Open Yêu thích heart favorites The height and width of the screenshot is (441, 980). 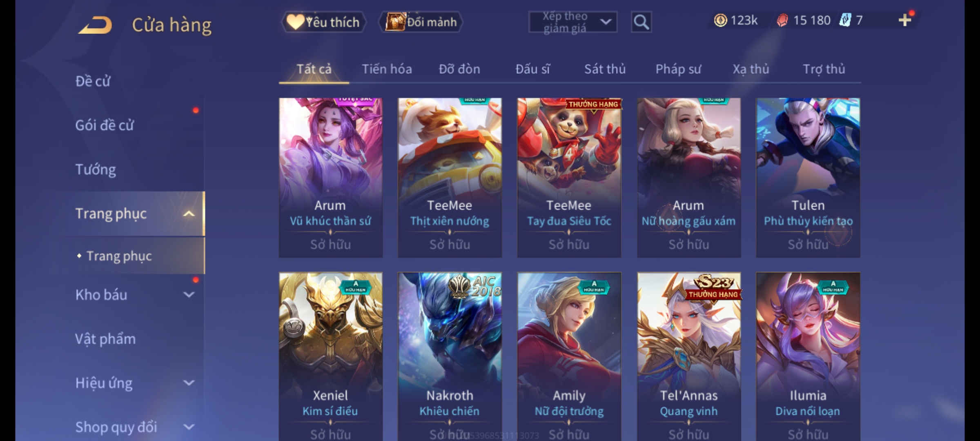coord(324,22)
